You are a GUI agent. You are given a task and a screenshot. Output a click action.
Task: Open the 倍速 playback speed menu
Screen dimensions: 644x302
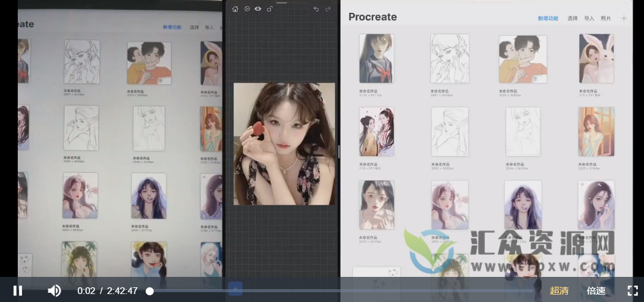596,291
